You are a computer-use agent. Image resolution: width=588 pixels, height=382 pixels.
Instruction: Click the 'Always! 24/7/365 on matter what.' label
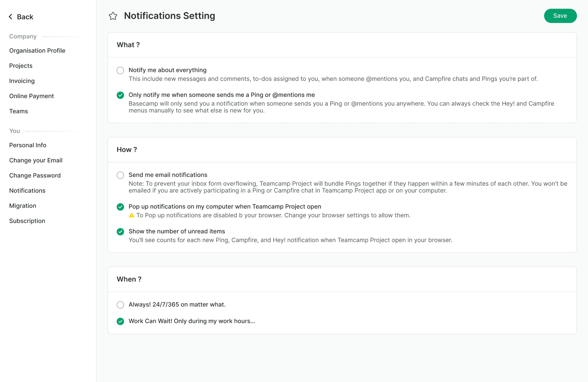pyautogui.click(x=177, y=304)
